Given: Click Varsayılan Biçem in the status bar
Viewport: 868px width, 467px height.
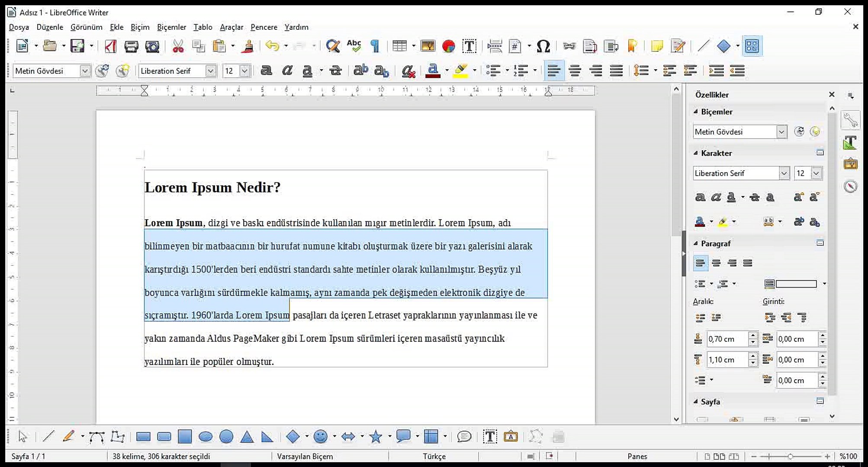Looking at the screenshot, I should [305, 456].
